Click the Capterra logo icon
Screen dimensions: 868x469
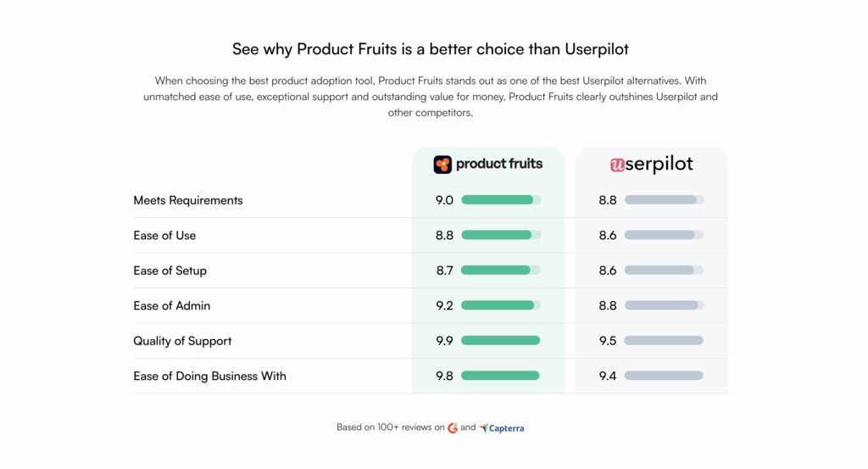click(484, 428)
